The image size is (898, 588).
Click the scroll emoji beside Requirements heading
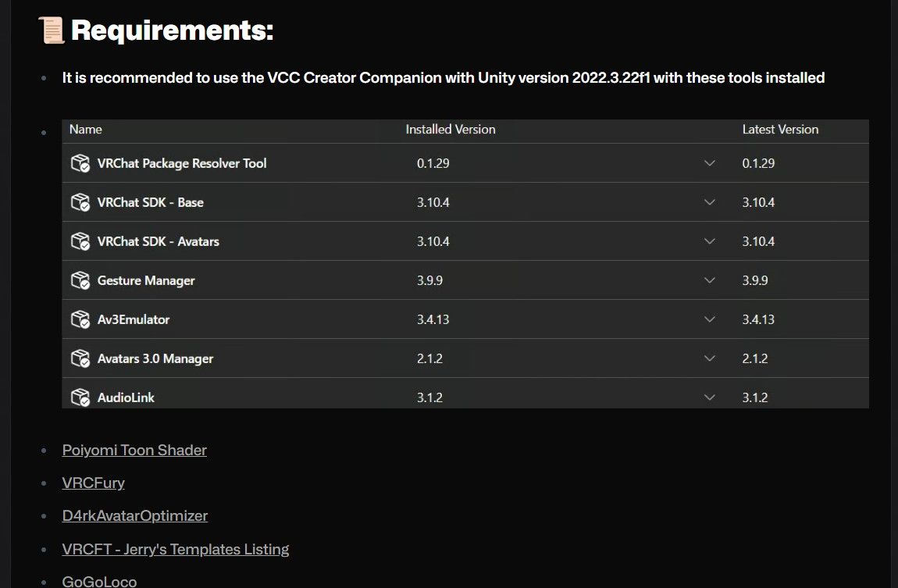coord(52,30)
